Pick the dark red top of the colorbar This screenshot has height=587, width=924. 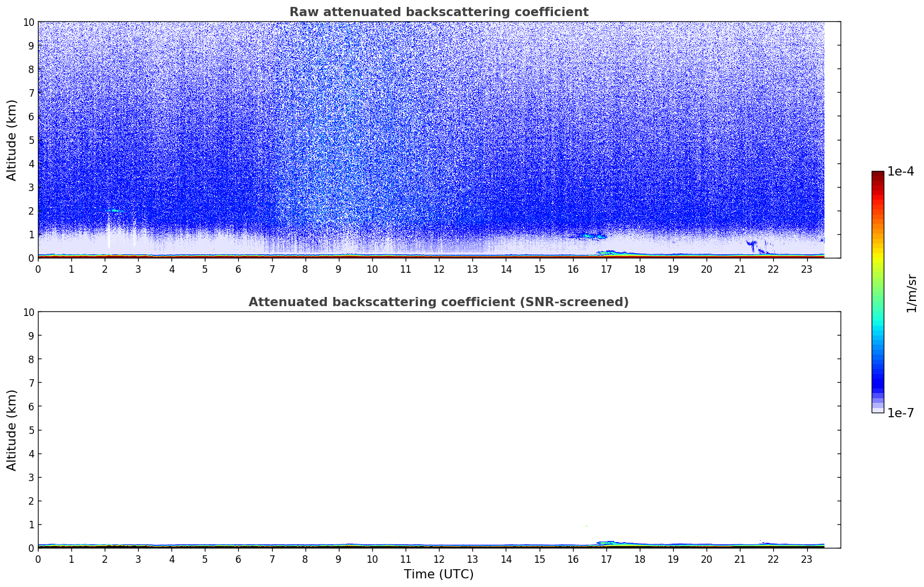[877, 176]
